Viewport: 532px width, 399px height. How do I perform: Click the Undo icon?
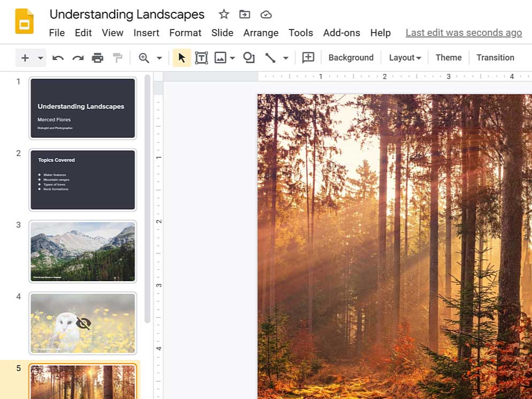click(58, 57)
